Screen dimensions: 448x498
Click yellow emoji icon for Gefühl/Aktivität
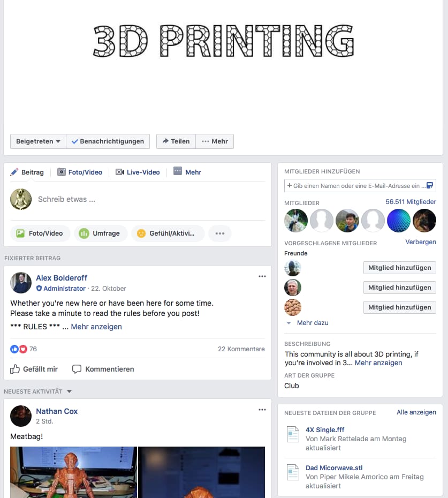pos(141,233)
